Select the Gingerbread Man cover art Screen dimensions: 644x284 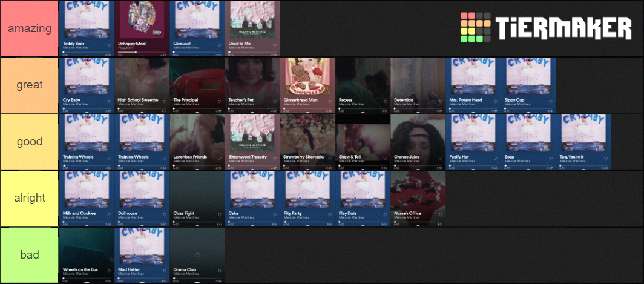pyautogui.click(x=307, y=77)
